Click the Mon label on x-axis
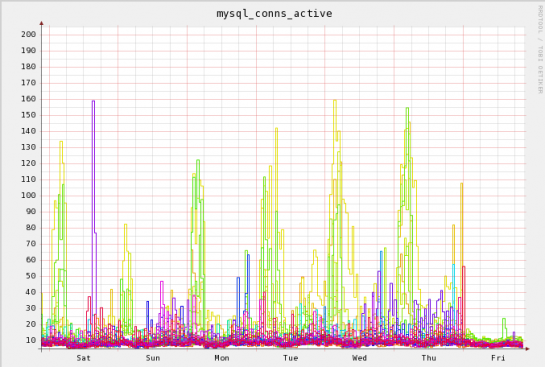Viewport: 545px width, 367px height. click(222, 358)
